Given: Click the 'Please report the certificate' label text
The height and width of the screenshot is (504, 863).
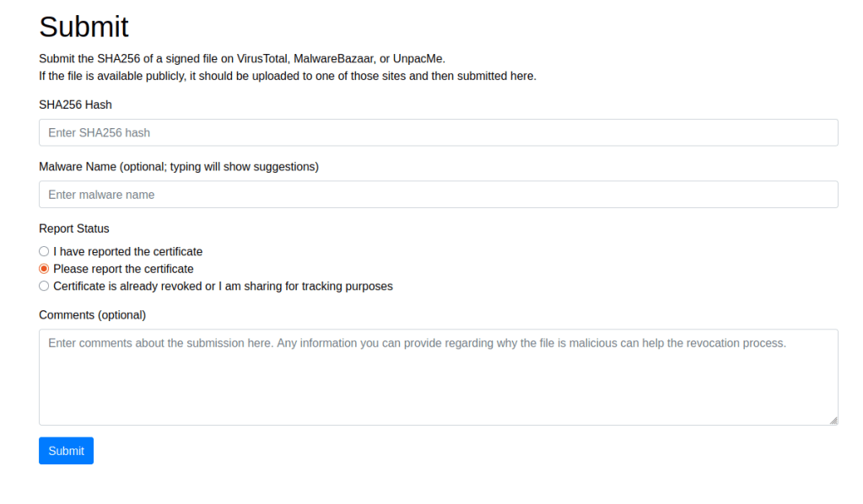Looking at the screenshot, I should point(123,269).
